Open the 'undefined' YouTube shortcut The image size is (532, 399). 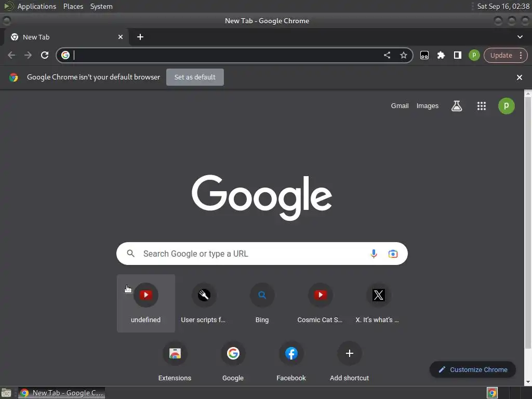coord(146,303)
